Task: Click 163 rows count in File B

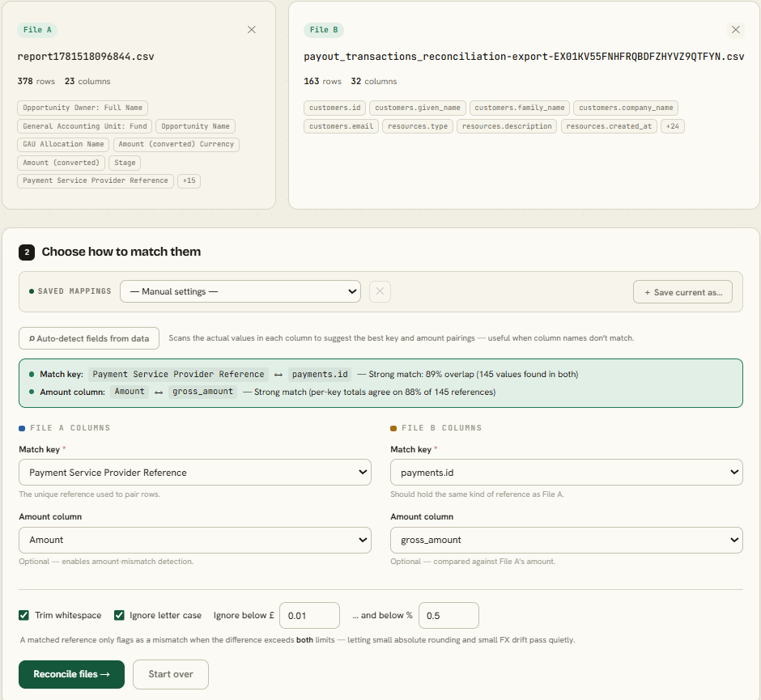Action: 323,81
